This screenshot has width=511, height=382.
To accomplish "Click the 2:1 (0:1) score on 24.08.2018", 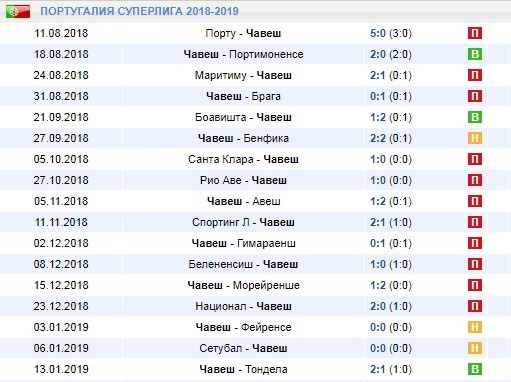I will [391, 75].
